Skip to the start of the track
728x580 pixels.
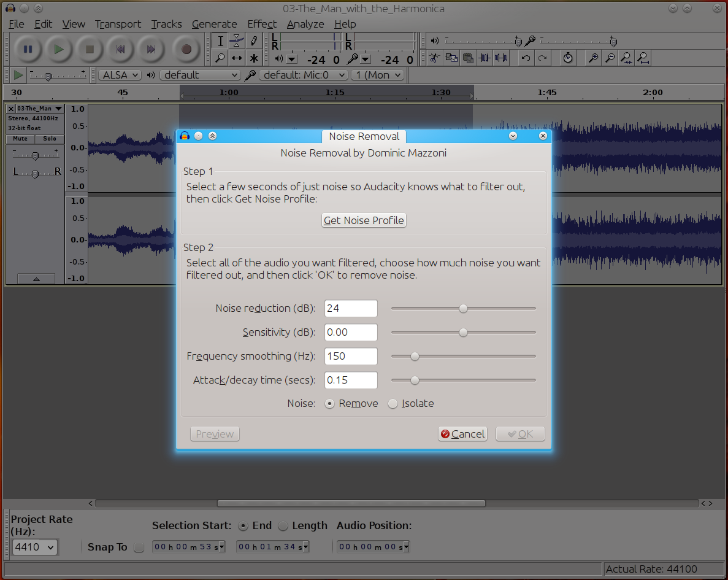tap(120, 49)
